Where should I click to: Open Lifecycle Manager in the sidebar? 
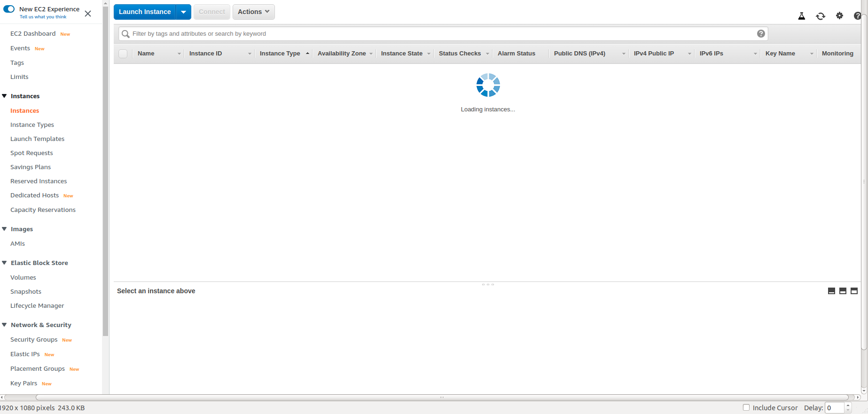click(37, 306)
